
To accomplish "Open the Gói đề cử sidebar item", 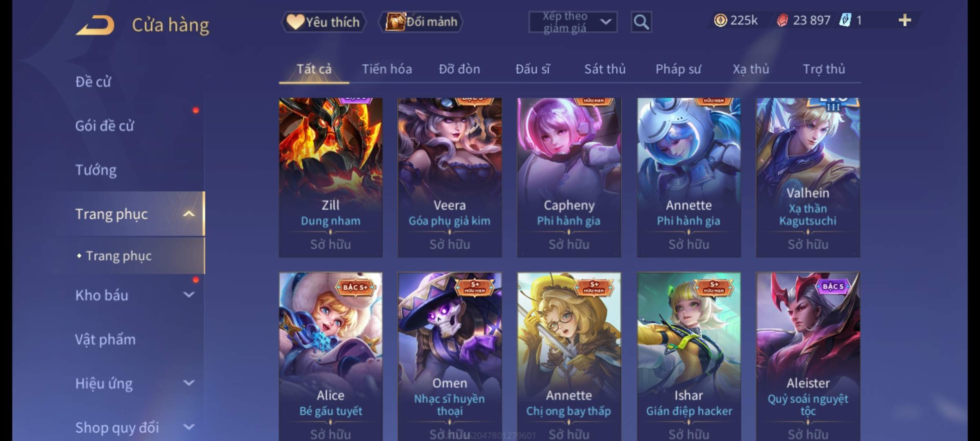I will tap(105, 126).
